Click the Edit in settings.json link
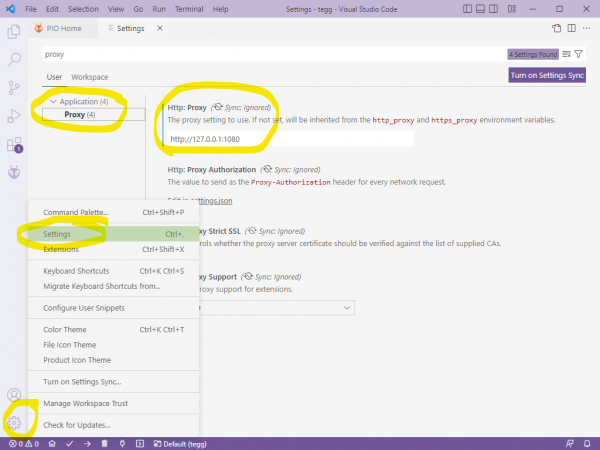This screenshot has width=600, height=450. pyautogui.click(x=200, y=201)
